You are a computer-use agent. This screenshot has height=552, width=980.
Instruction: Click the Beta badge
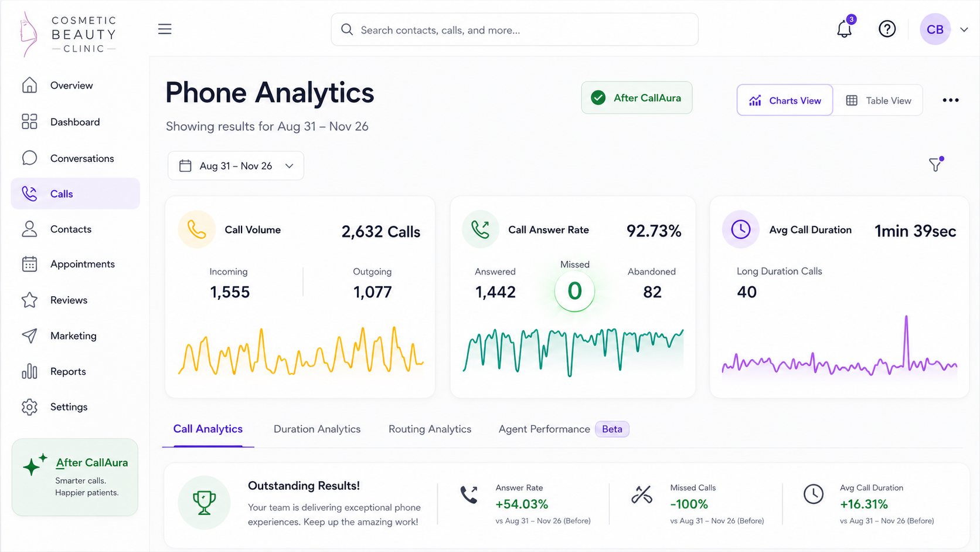(612, 429)
